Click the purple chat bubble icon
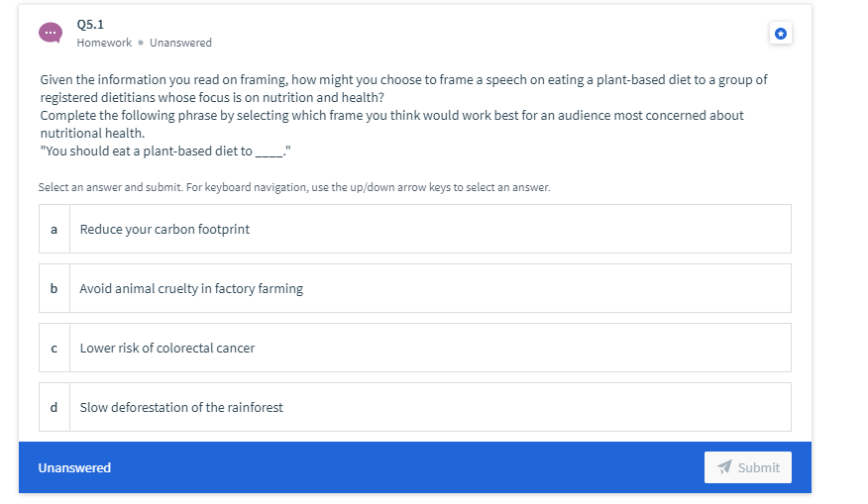Screen dimensions: 868x504 click(51, 33)
